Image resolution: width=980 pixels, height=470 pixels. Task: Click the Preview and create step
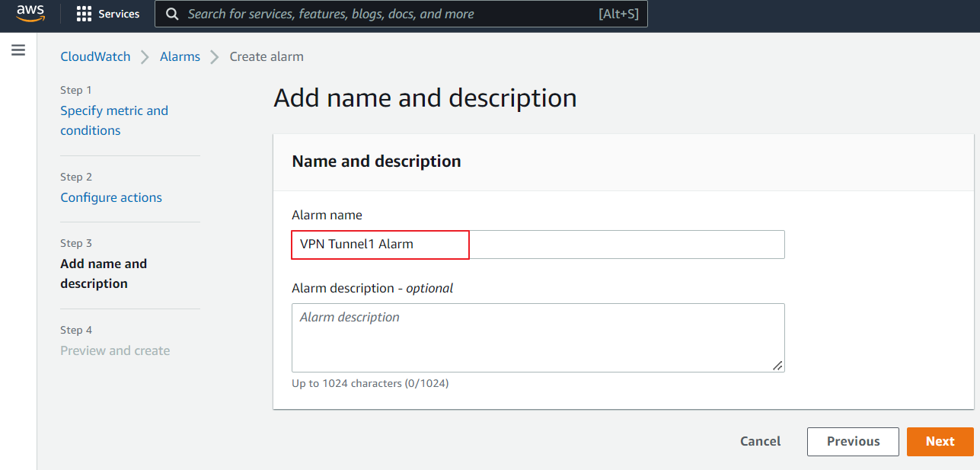pos(115,350)
